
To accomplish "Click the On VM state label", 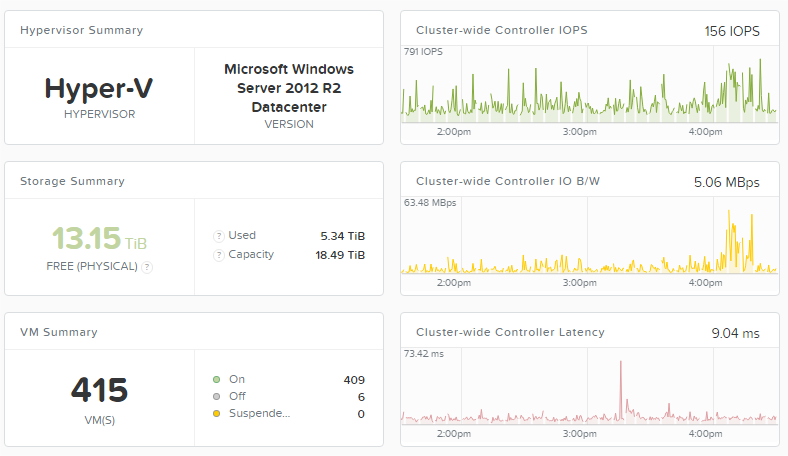I will [237, 379].
